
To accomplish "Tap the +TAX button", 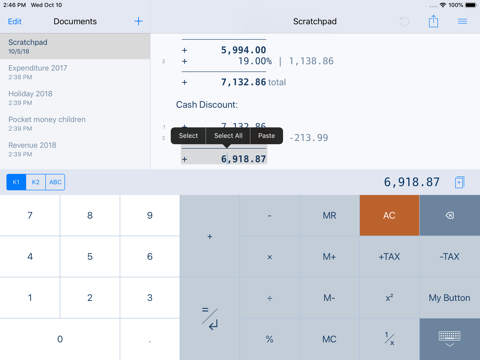I will pyautogui.click(x=389, y=257).
